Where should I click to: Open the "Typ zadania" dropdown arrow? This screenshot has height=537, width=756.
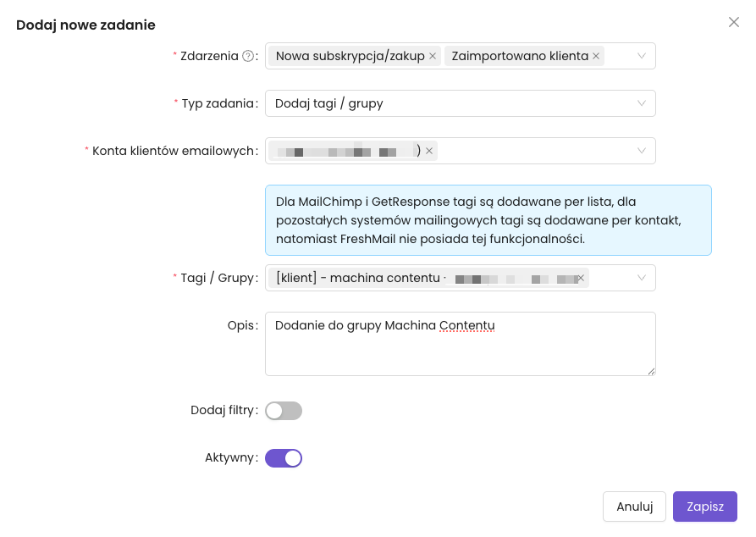click(641, 103)
